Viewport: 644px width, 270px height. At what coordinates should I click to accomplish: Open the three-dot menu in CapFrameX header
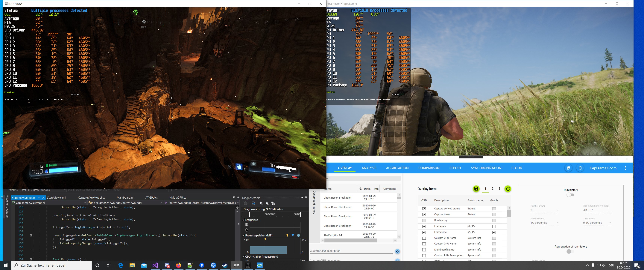(x=625, y=168)
